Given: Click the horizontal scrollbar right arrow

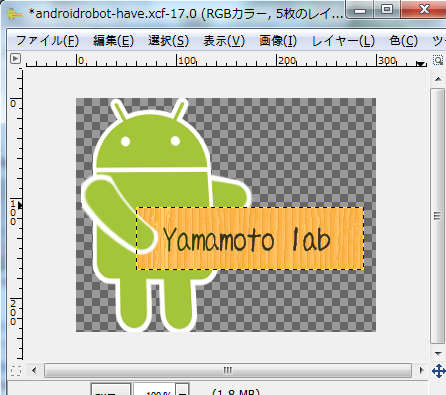Looking at the screenshot, I should (x=422, y=370).
